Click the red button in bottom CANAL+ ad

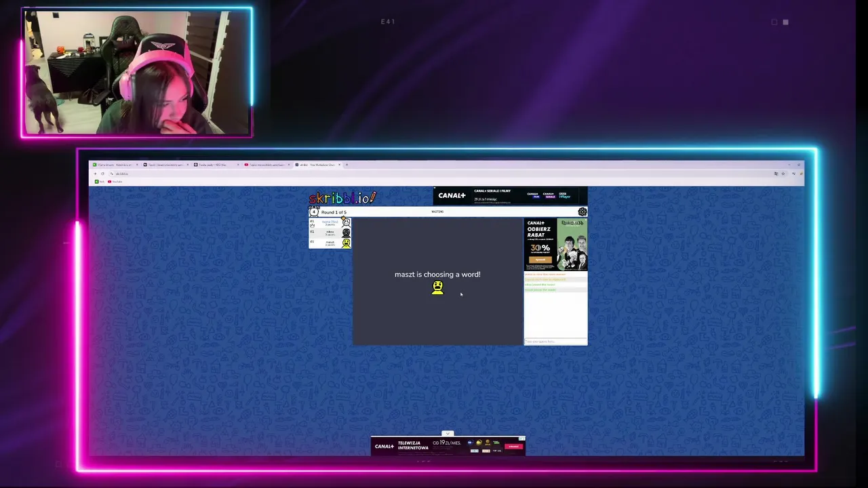tap(514, 447)
